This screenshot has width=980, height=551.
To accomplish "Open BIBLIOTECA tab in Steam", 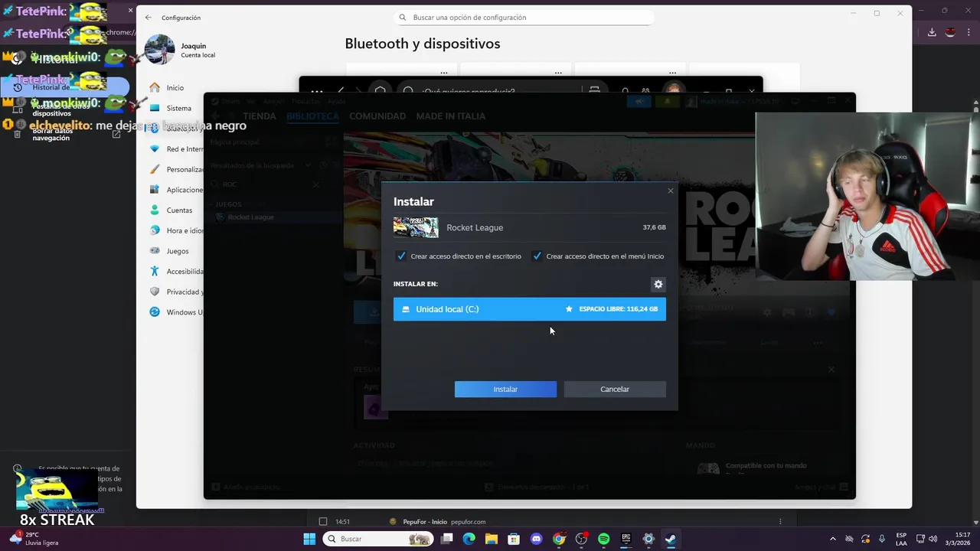I will click(x=312, y=116).
